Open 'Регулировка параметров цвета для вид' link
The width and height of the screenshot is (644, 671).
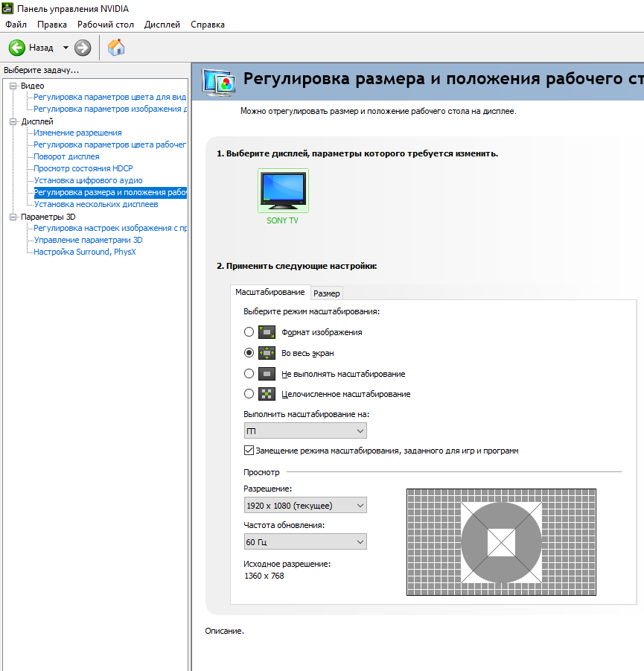click(x=110, y=97)
